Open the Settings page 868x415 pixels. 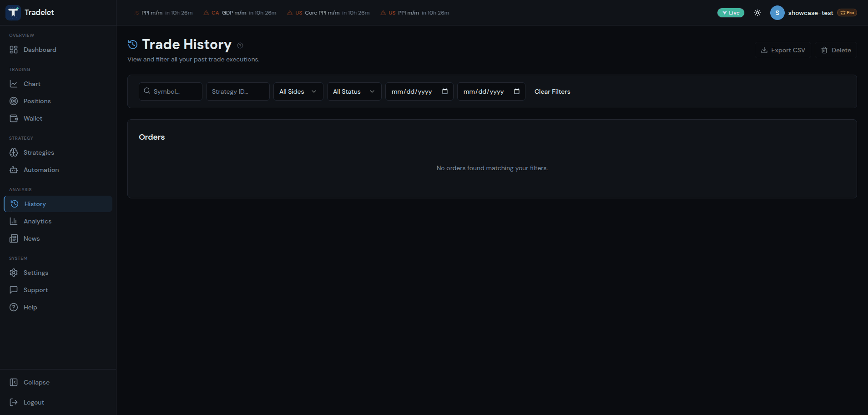click(x=36, y=273)
